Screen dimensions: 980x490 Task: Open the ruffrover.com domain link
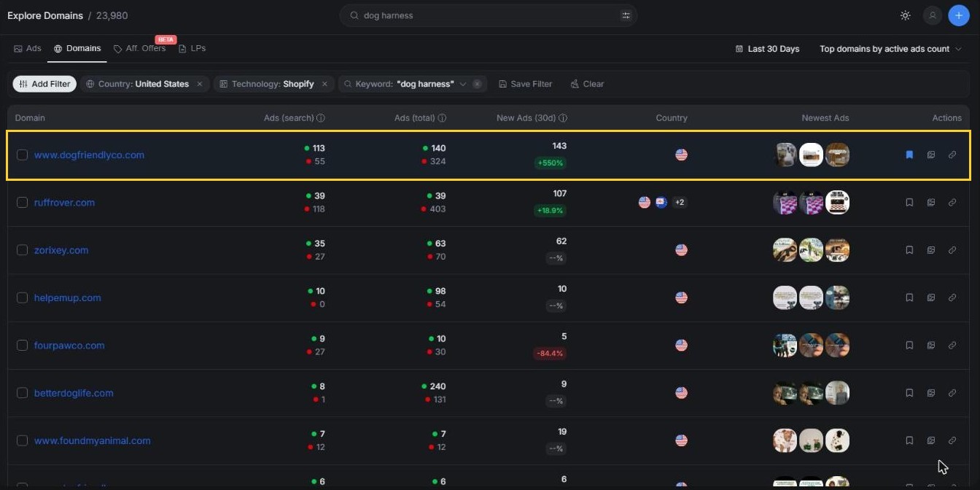point(64,203)
